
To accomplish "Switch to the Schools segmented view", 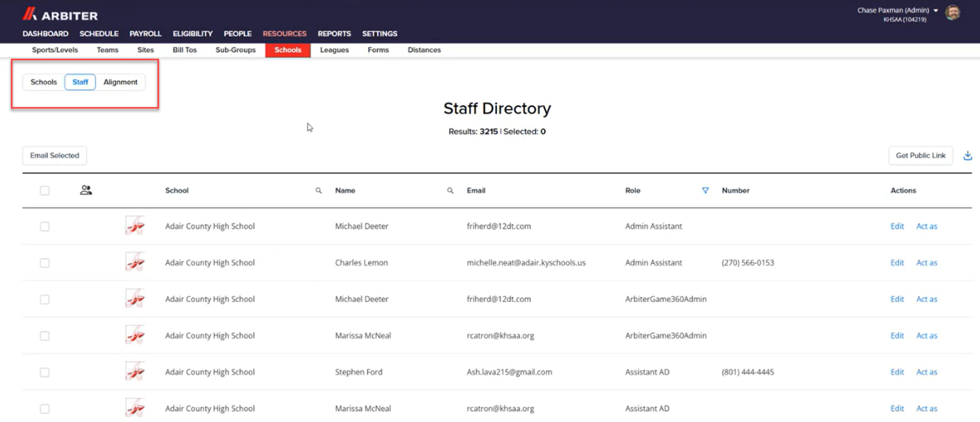I will pos(43,82).
